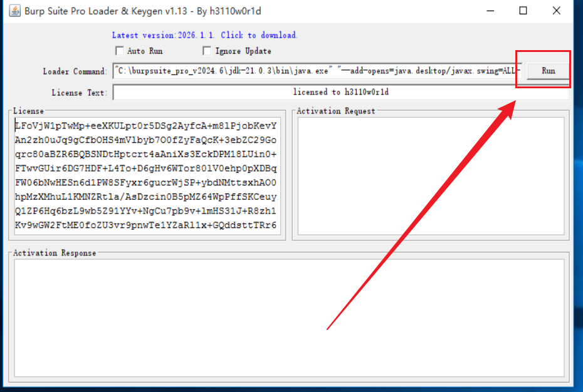Click the Run button
Screen dimensions: 583x392
548,71
